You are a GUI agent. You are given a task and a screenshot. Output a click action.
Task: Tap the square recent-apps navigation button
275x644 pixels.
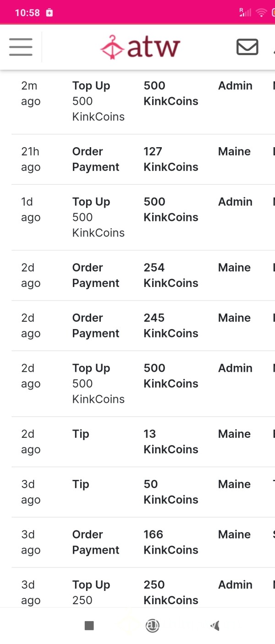tap(89, 626)
